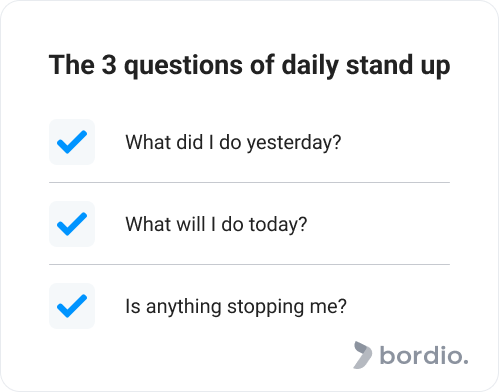Image resolution: width=499 pixels, height=392 pixels.
Task: Click the word "daily" in the title
Action: tap(310, 66)
